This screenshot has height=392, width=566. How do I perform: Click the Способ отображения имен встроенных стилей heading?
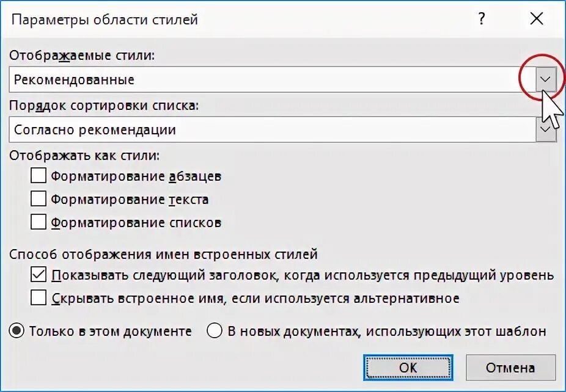point(164,254)
